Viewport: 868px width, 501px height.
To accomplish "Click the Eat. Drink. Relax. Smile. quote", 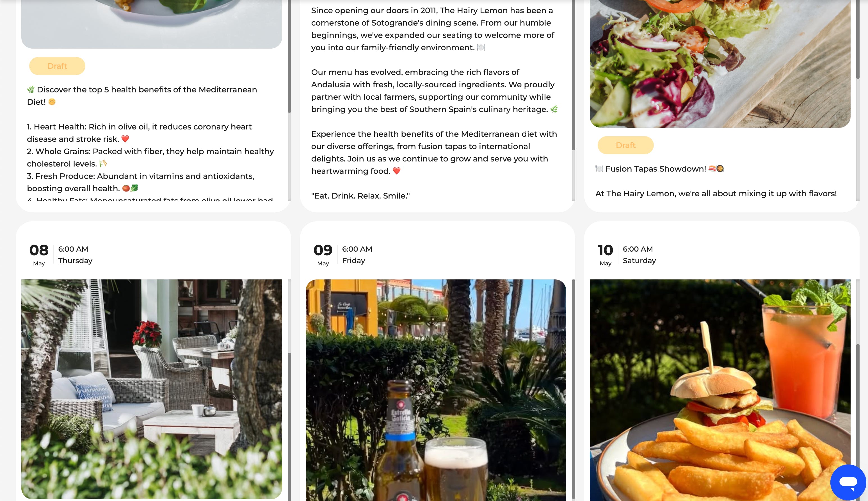I will tap(360, 195).
